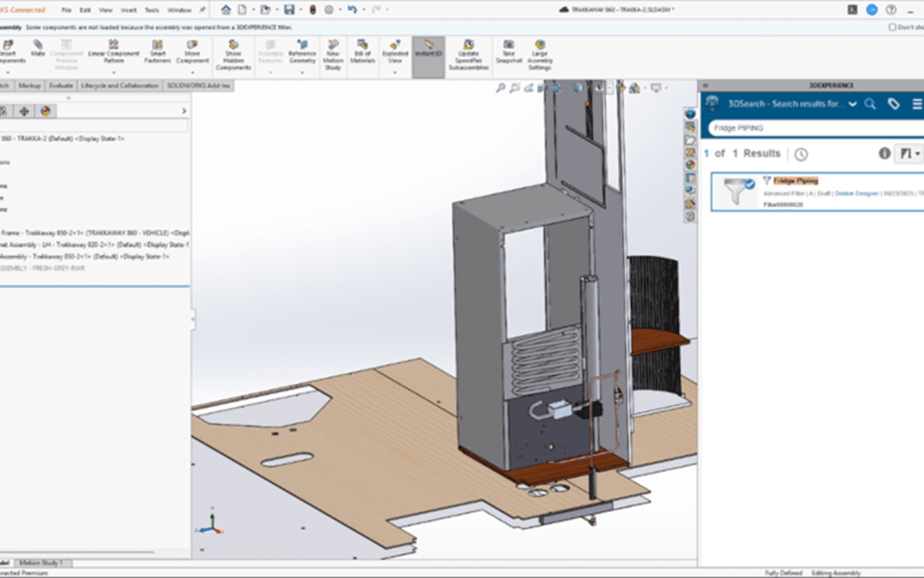The width and height of the screenshot is (924, 578).
Task: Click the Bill of Materials icon
Action: point(362,51)
